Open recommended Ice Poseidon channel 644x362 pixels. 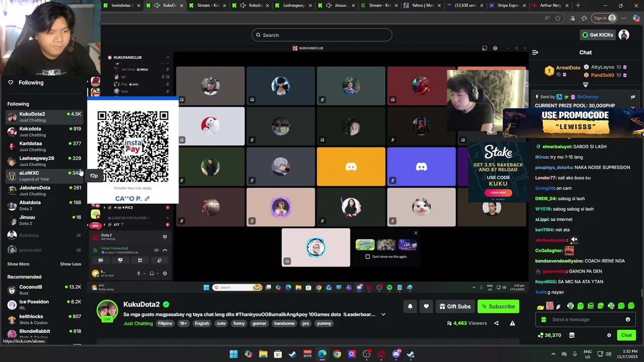click(44, 305)
